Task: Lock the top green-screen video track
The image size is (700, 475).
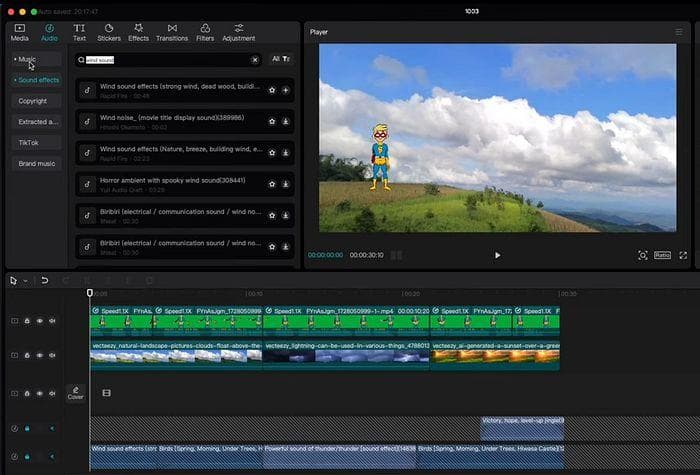Action: tap(27, 321)
